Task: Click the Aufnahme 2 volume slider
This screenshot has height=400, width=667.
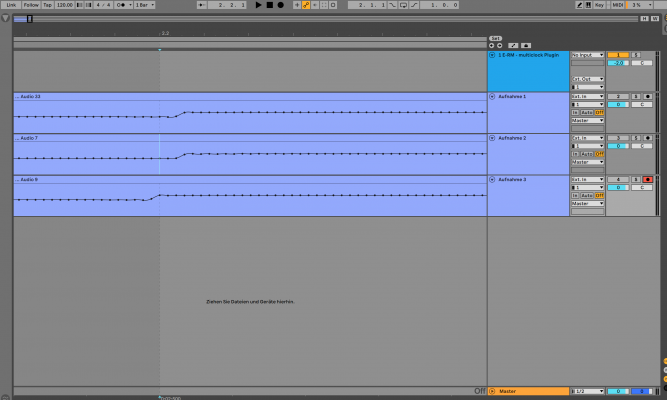Action: coord(618,146)
